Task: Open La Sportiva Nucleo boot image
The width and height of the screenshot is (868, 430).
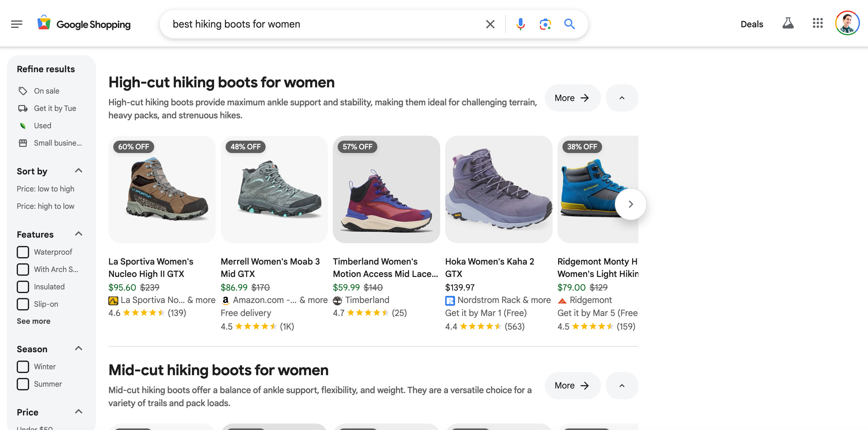Action: pyautogui.click(x=162, y=189)
